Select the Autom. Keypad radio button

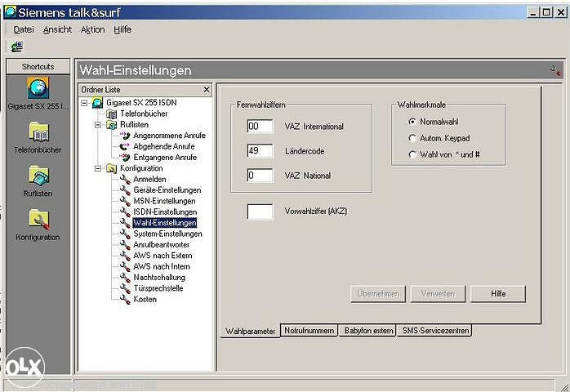412,138
